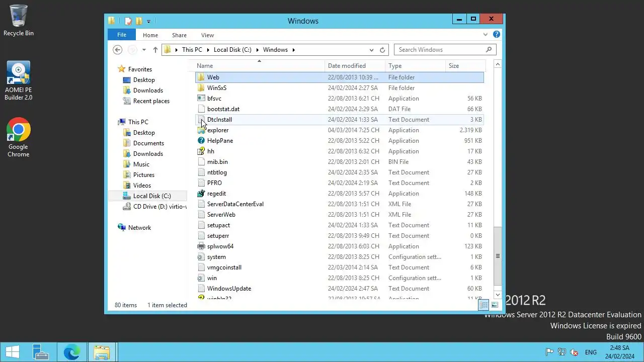Open Music under This PC
The image size is (644, 362).
(141, 164)
